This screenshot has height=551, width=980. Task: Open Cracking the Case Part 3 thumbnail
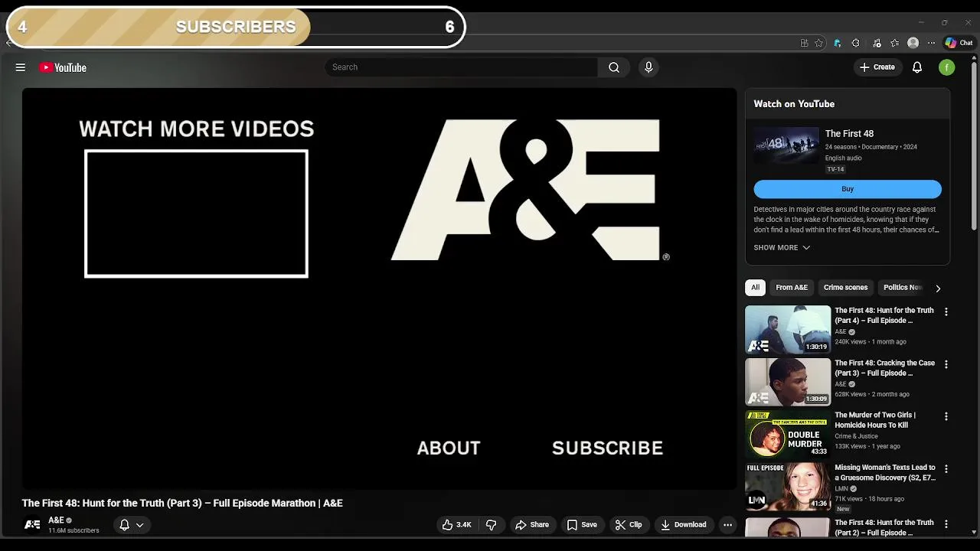(788, 381)
